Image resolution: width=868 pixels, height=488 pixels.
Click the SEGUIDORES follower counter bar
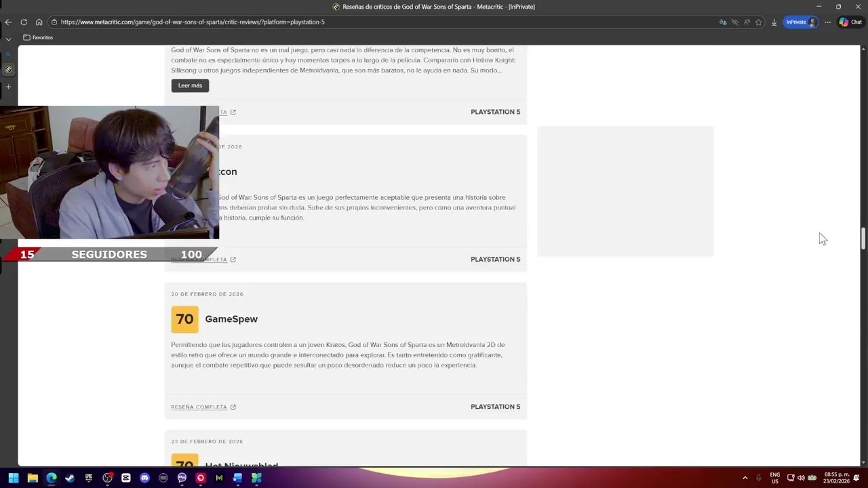(108, 255)
